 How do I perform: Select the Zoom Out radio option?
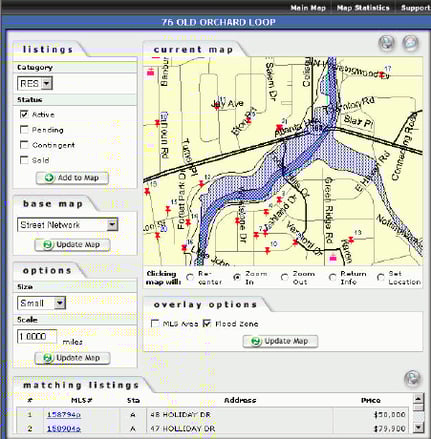[284, 277]
